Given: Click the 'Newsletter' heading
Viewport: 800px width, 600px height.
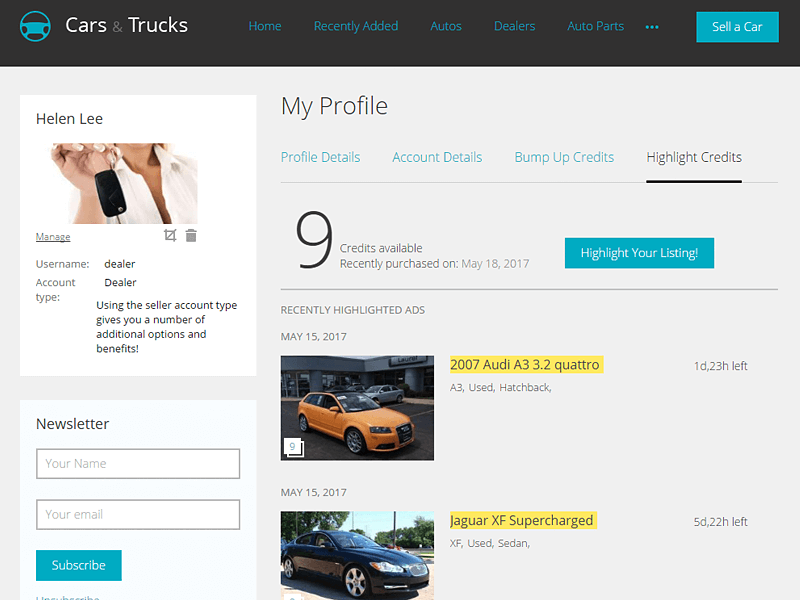Looking at the screenshot, I should point(72,424).
